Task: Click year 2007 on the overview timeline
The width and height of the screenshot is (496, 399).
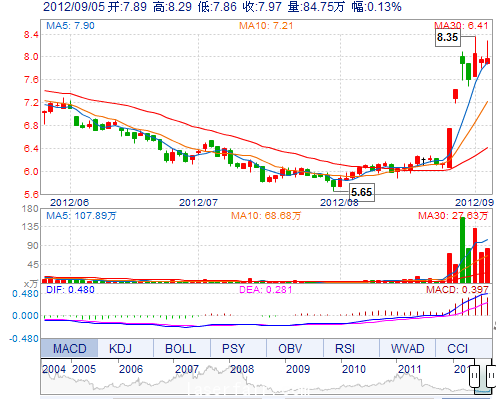Action: 187,369
